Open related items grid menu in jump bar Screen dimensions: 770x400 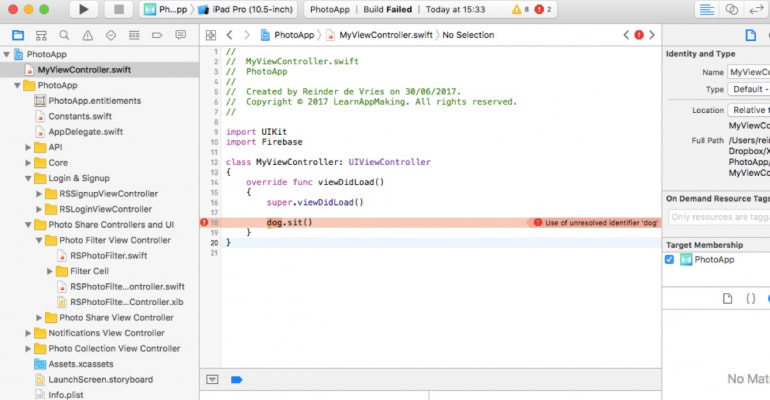(x=211, y=35)
